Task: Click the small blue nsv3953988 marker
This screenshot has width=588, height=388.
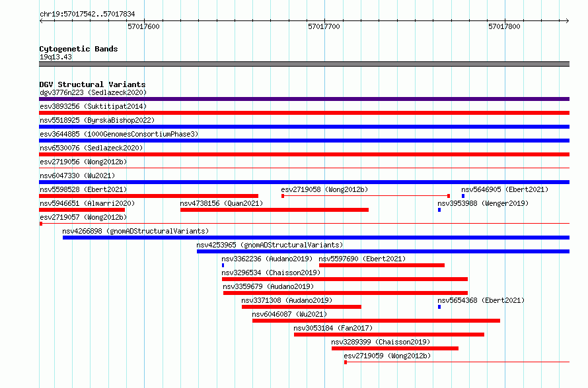Action: tap(439, 210)
